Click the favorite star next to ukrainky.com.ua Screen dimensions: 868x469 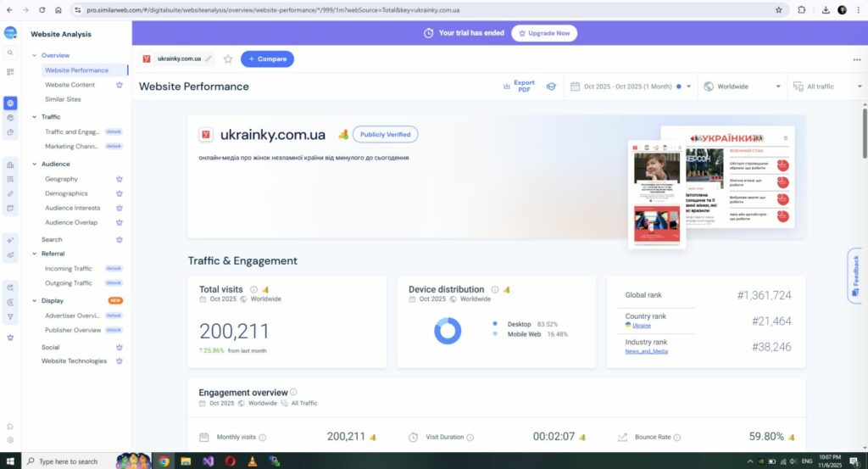click(x=228, y=59)
